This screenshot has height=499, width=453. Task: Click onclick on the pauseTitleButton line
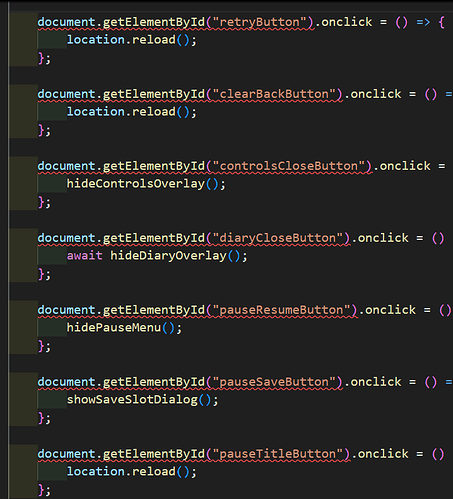pyautogui.click(x=383, y=454)
